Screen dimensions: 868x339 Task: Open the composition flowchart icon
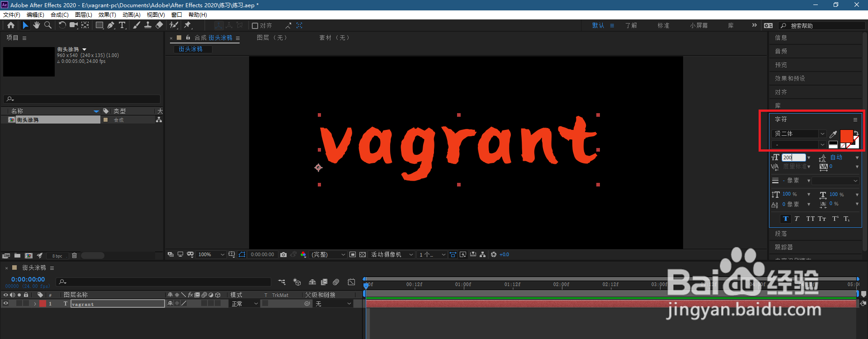(483, 255)
